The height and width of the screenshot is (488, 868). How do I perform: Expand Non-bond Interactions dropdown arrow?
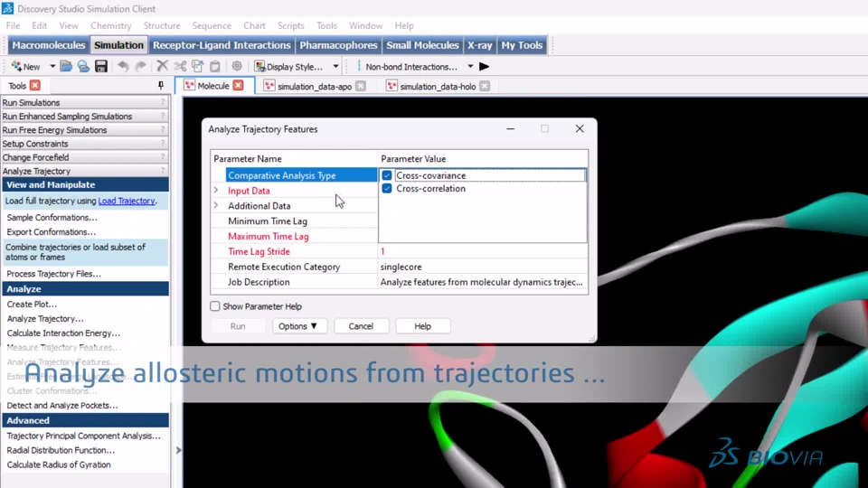click(470, 66)
